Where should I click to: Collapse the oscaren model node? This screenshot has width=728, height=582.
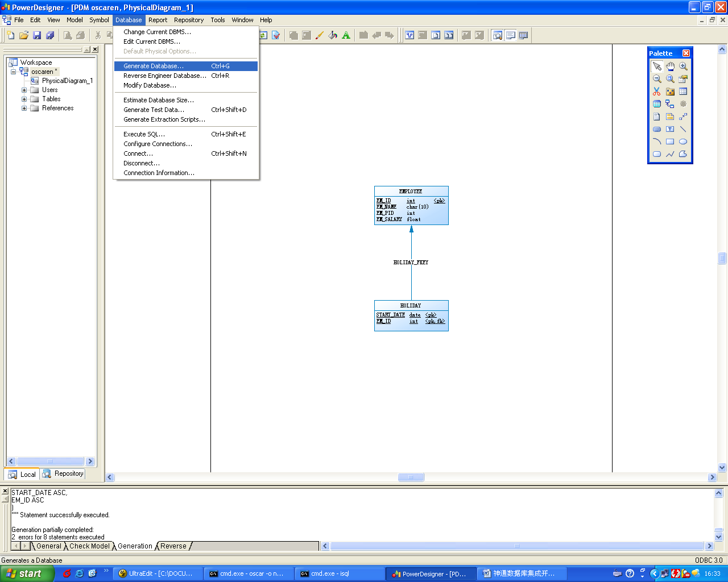(x=13, y=72)
